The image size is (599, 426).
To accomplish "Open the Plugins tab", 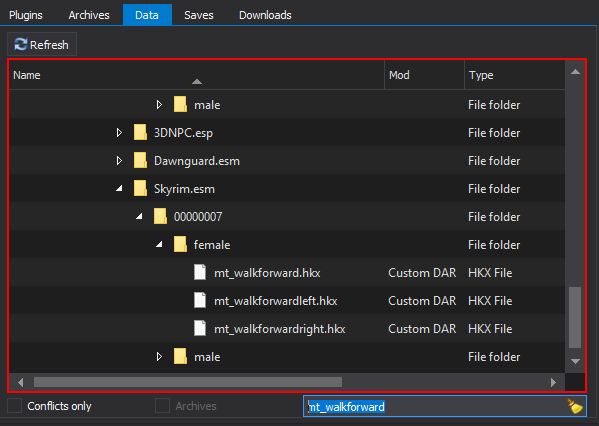I will point(26,15).
